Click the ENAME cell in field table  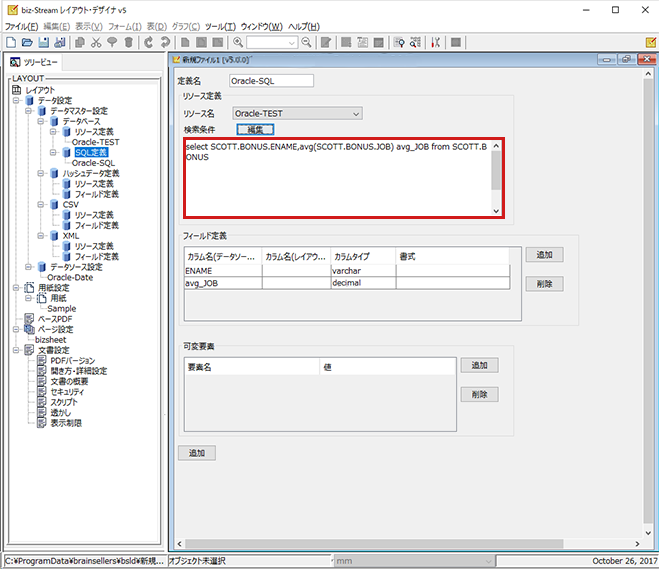click(x=223, y=271)
